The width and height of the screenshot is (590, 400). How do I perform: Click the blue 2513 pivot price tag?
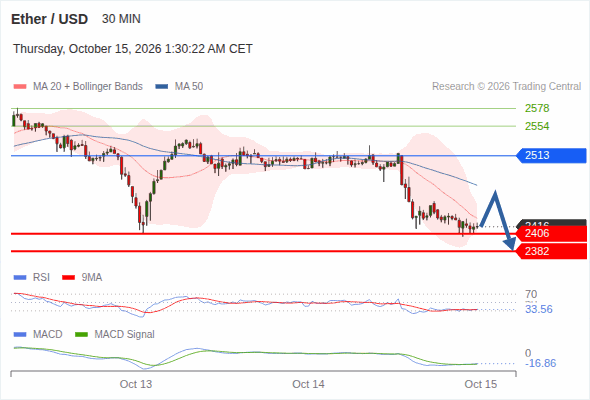[x=551, y=155]
